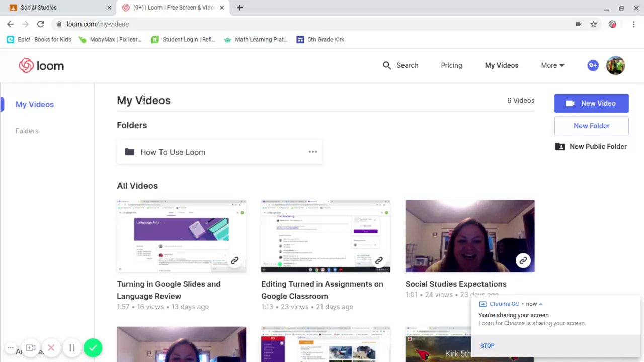Open the Pricing page

451,65
